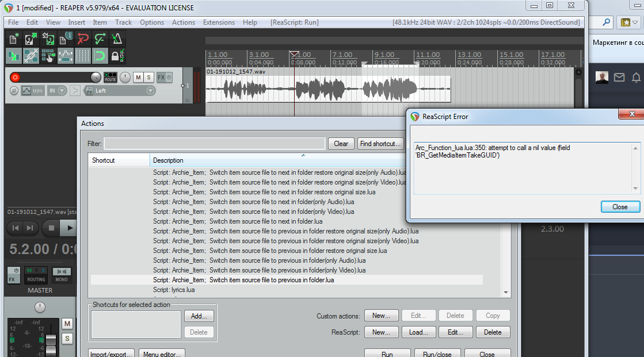
Task: Click transport go-to-start button
Action: point(16,228)
